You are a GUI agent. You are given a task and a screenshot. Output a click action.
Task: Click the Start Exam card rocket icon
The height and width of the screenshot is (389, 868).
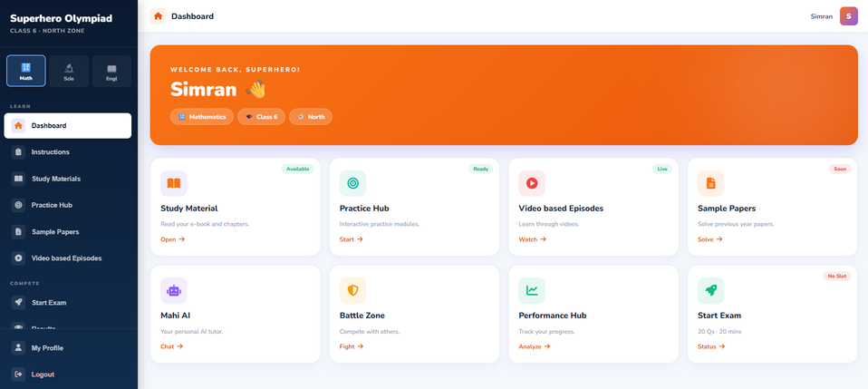tap(710, 290)
